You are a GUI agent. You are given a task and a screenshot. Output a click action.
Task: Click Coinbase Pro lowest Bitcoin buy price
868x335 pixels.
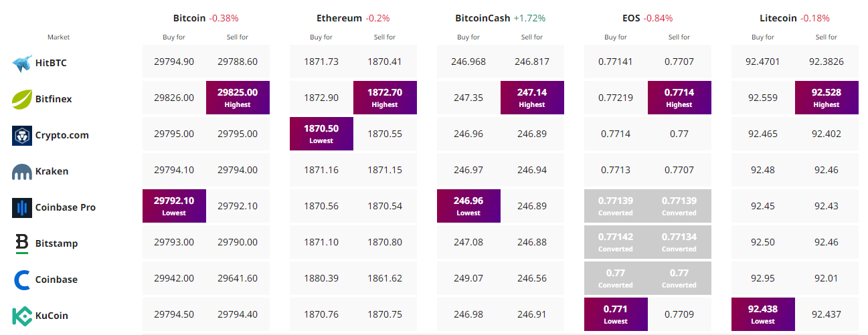point(174,206)
